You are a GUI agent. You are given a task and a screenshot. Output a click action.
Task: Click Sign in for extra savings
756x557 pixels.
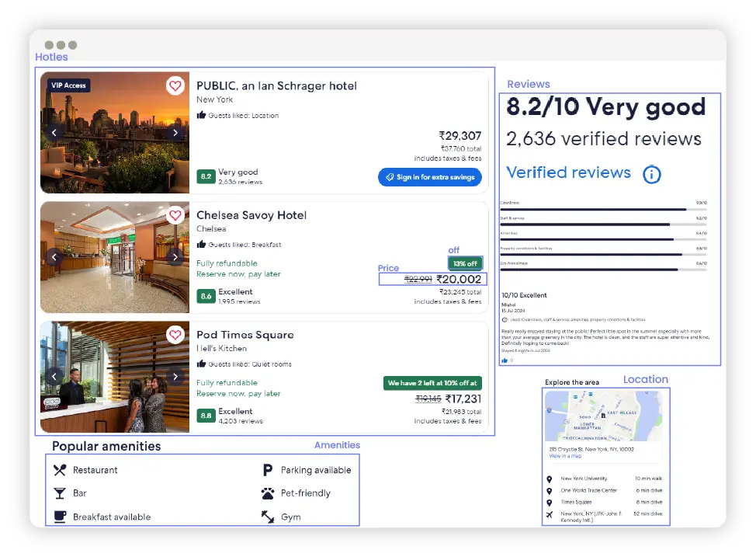pos(429,177)
